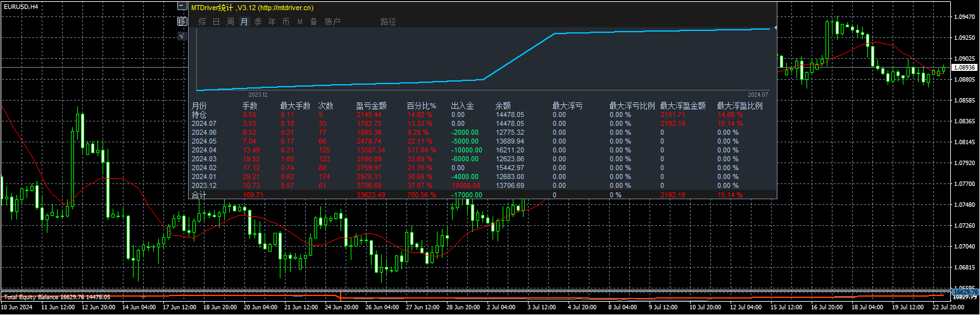The height and width of the screenshot is (315, 980).
Task: Click the 1.09470 price axis label
Action: 964,17
